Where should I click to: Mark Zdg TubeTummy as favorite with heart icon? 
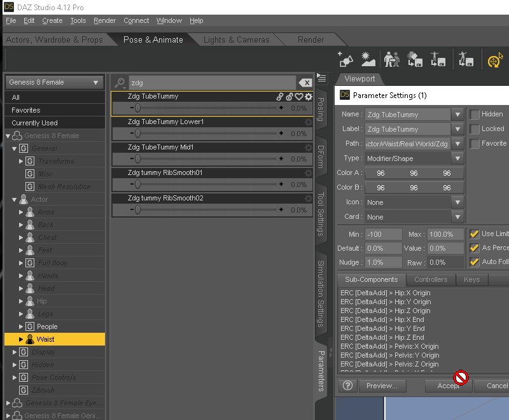[299, 96]
